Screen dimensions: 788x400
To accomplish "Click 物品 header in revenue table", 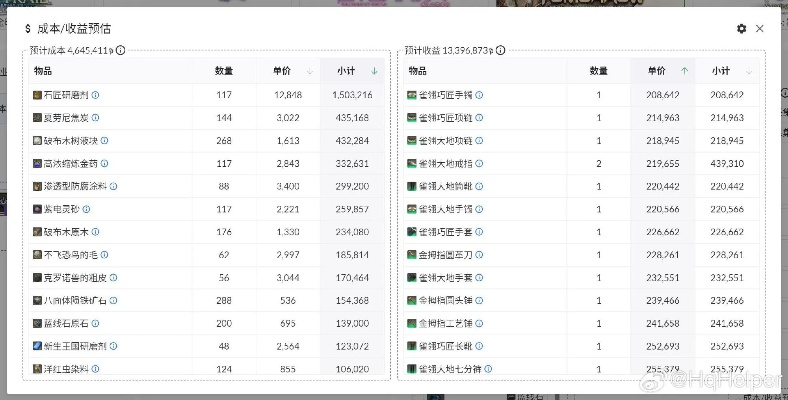I will click(x=418, y=71).
